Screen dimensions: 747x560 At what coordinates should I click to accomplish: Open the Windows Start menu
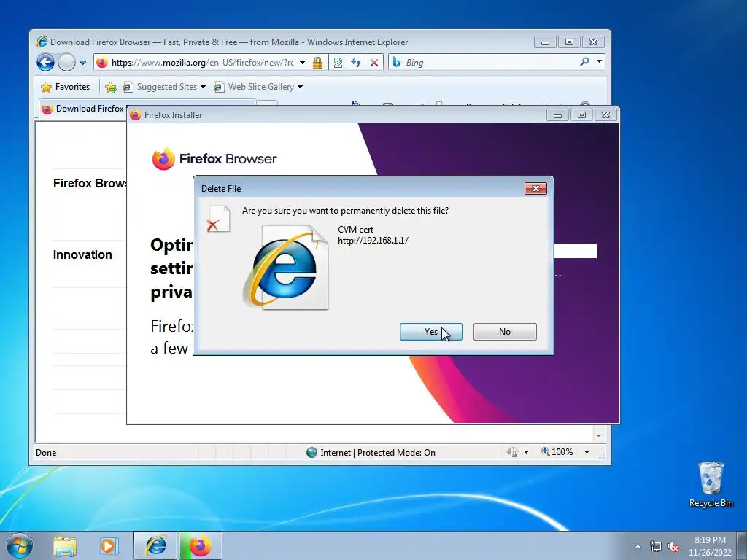click(20, 545)
